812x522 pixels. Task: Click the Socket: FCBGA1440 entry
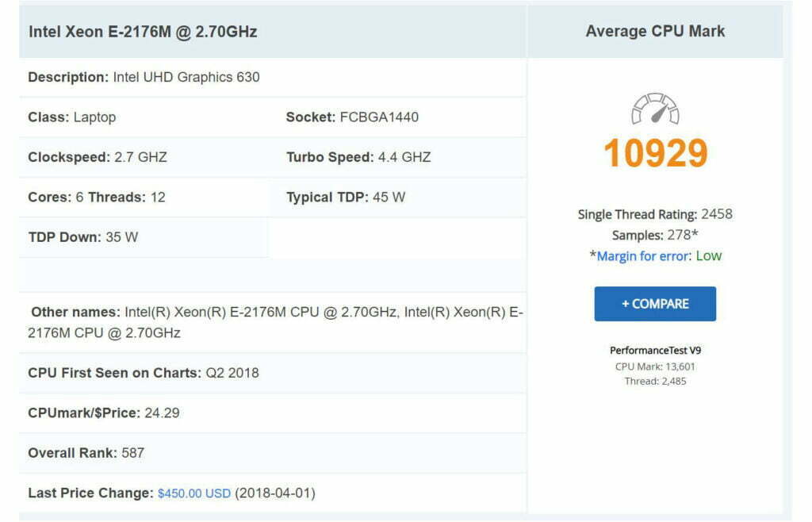point(352,117)
